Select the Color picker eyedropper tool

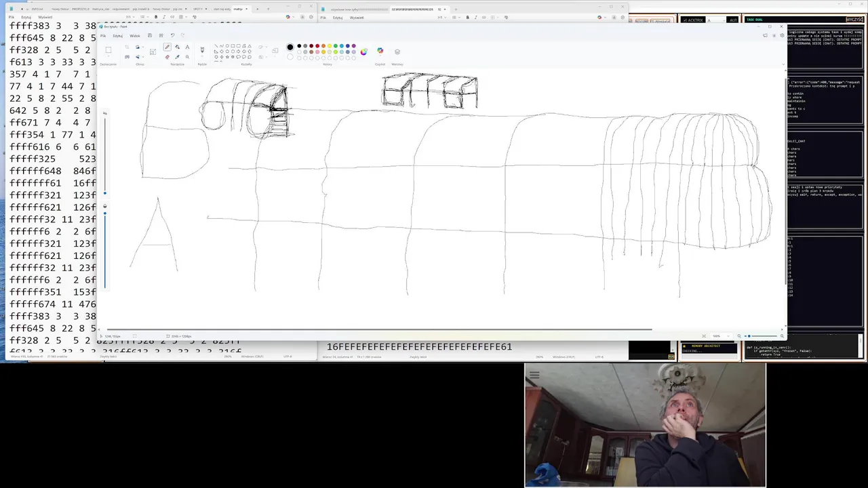tap(177, 57)
